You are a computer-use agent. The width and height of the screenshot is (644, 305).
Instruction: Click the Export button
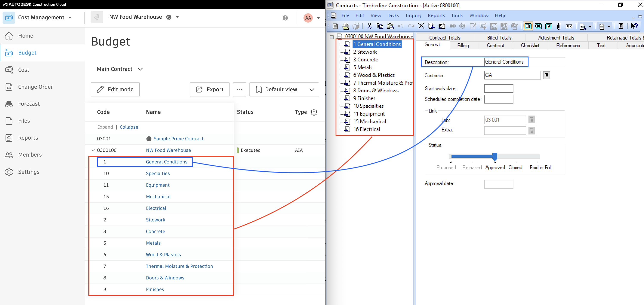coord(210,89)
